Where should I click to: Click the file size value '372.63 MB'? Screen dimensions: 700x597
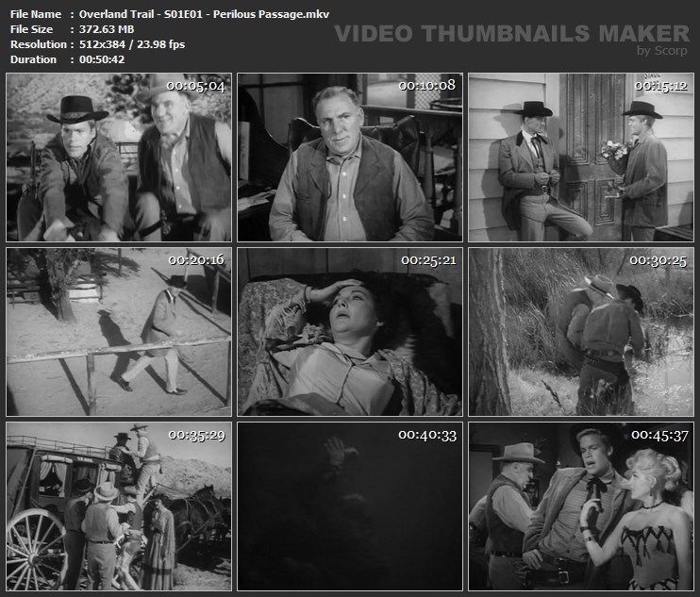[107, 29]
